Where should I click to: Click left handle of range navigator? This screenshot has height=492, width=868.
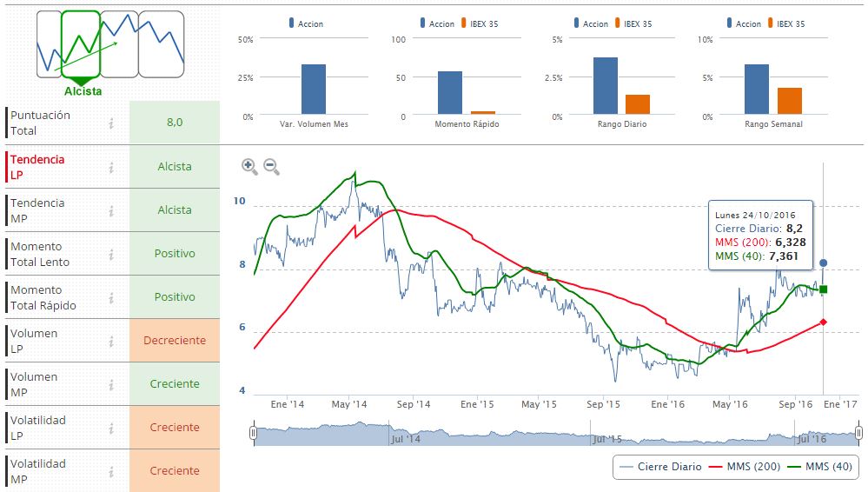tap(253, 433)
